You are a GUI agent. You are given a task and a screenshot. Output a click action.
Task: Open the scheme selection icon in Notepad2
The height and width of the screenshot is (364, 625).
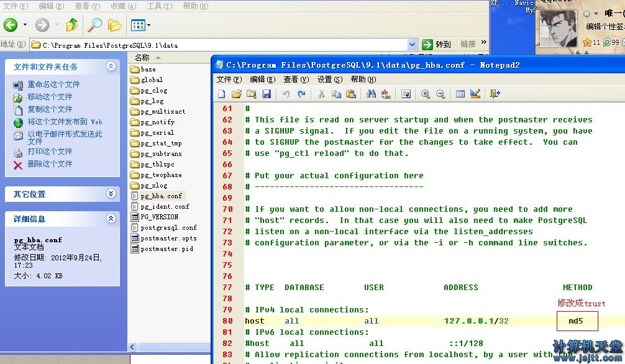click(460, 94)
